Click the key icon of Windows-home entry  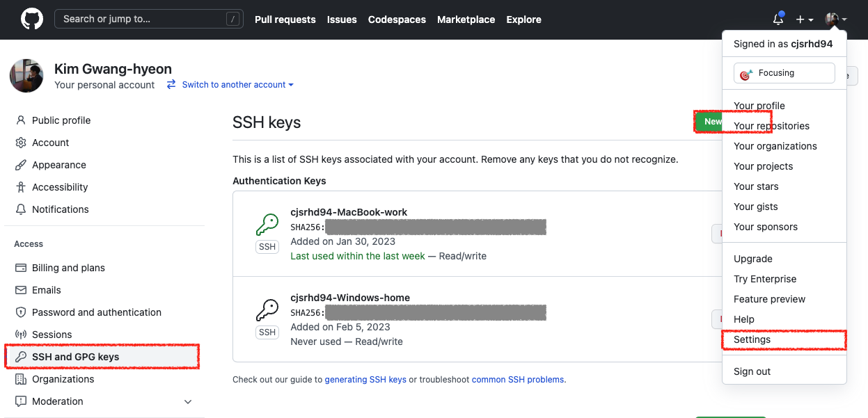tap(267, 310)
